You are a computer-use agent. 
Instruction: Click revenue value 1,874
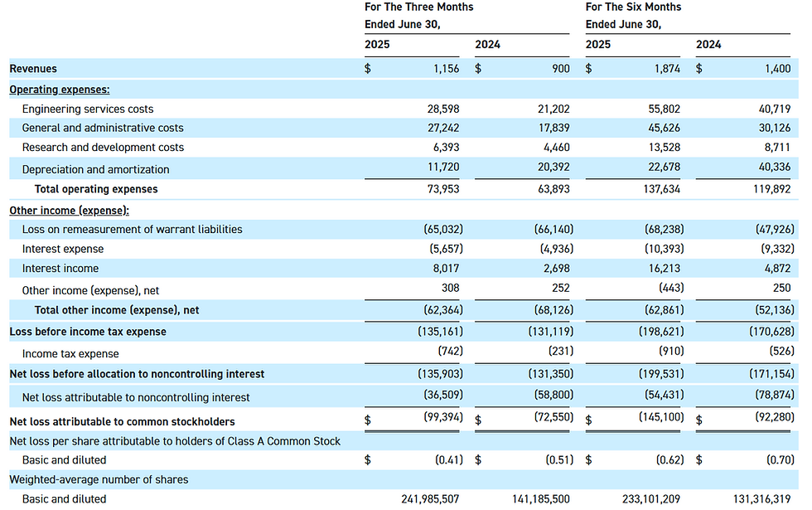click(x=667, y=68)
